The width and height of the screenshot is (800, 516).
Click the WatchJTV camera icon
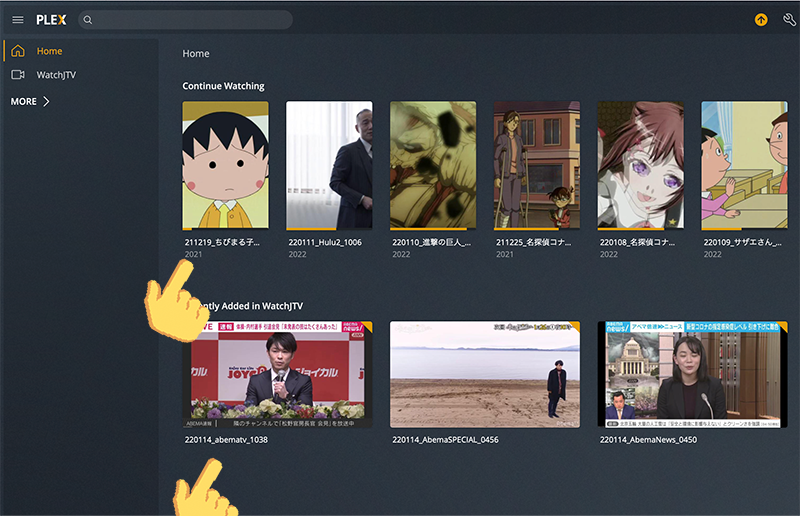[17, 75]
